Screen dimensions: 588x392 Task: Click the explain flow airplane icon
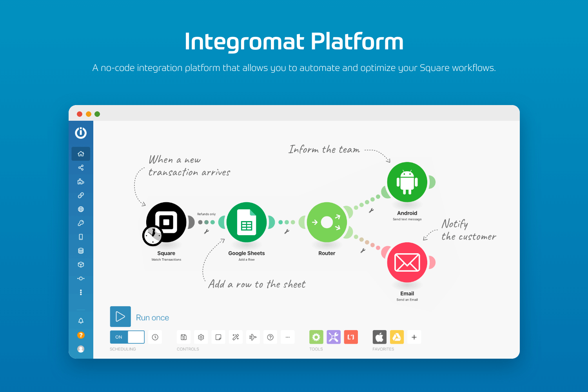(x=253, y=337)
